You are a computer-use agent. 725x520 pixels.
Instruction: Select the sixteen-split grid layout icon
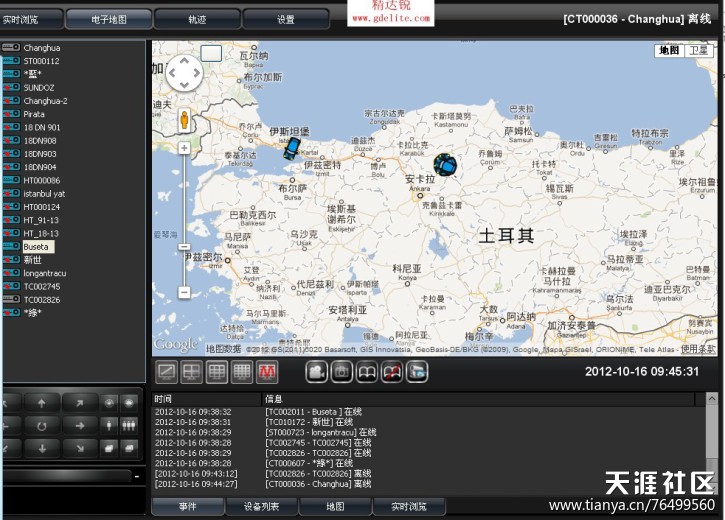(242, 372)
